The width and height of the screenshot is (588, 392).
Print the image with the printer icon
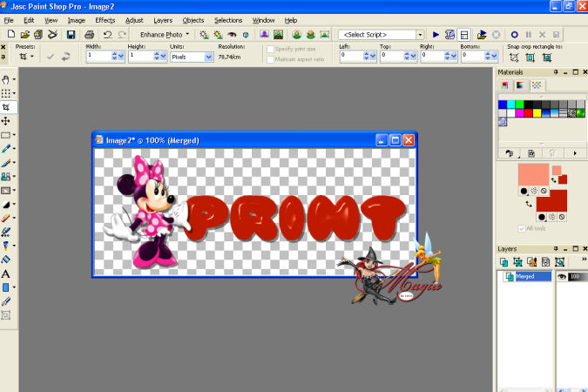(89, 35)
